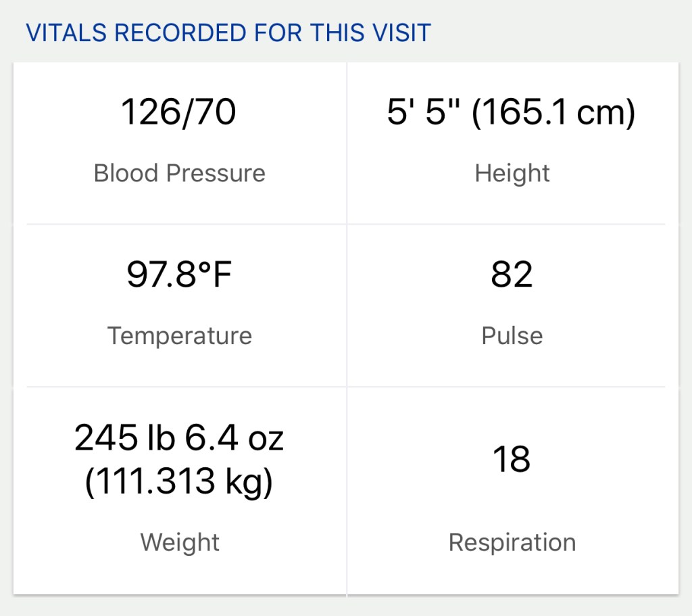Select the Blood Pressure label

(x=179, y=173)
